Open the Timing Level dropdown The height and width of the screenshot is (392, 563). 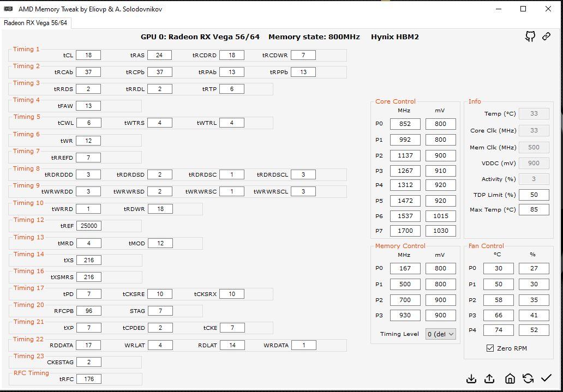(441, 334)
